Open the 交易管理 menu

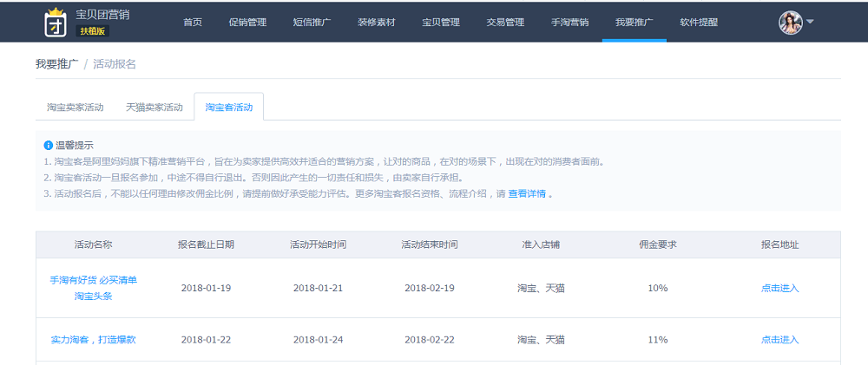[505, 23]
